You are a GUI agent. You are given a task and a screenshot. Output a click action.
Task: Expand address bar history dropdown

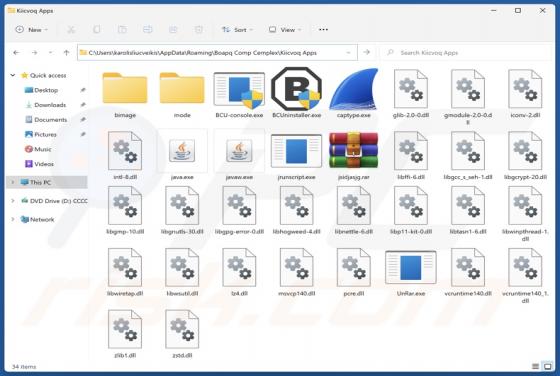click(x=348, y=52)
